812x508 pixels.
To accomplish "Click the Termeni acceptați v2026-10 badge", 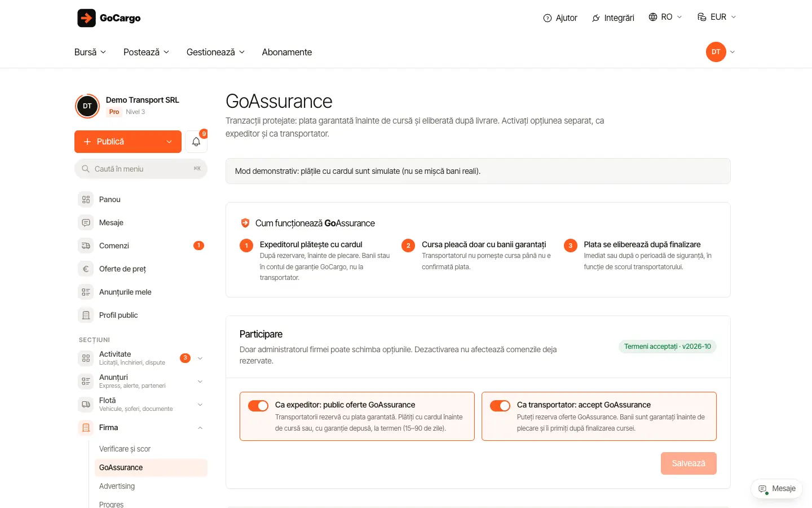I will pyautogui.click(x=668, y=347).
